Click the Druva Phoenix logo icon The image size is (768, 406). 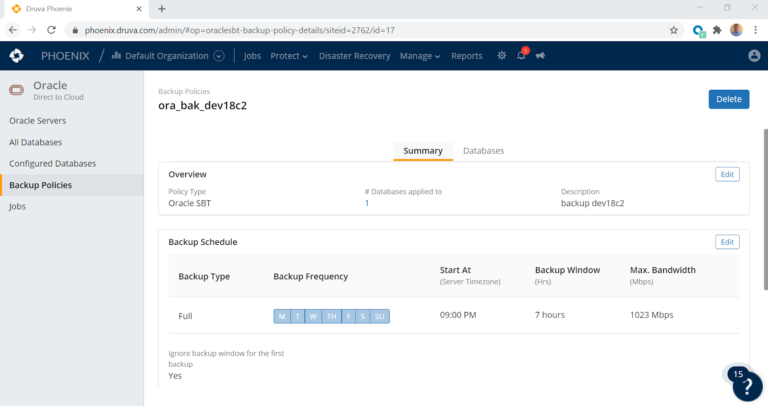(x=16, y=56)
